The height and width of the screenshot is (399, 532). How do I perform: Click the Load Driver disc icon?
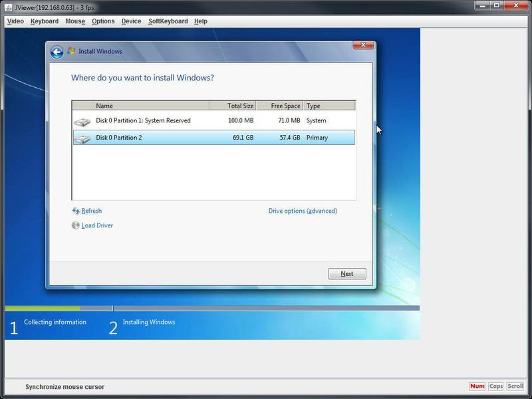[x=76, y=225]
